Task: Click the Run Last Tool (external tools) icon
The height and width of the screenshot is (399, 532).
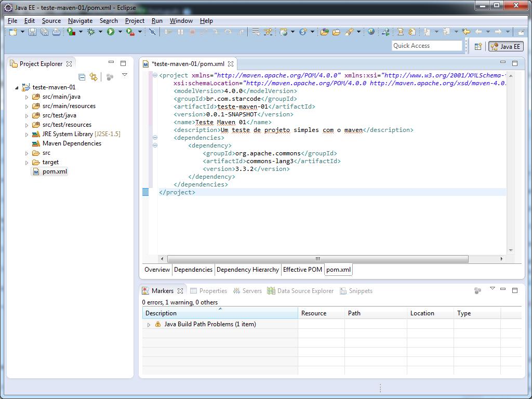Action: click(130, 32)
